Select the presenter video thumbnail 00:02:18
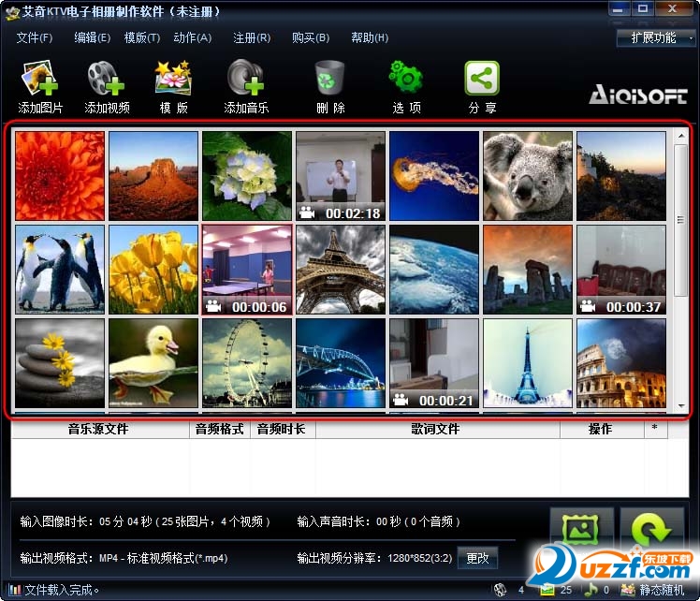Screen dimensions: 700x601 [341, 176]
